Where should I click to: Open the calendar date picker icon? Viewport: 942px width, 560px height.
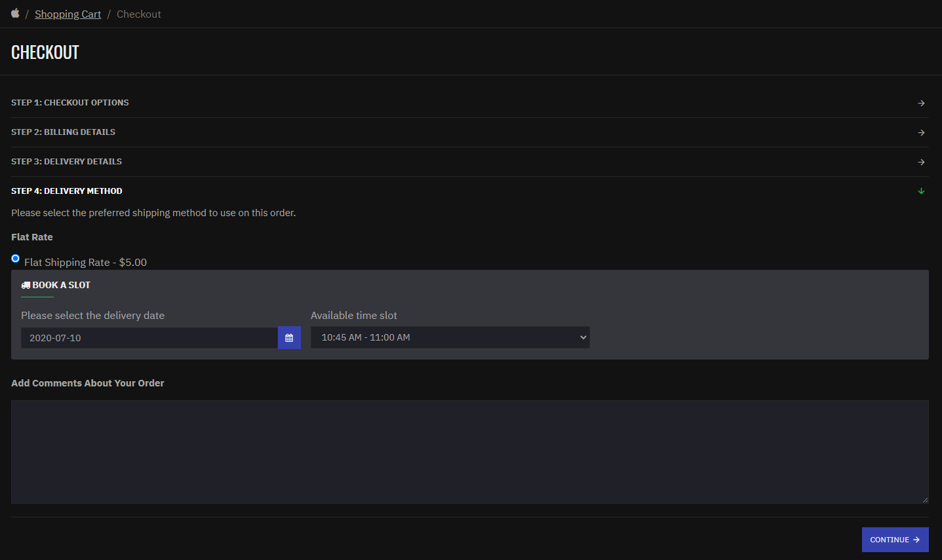pos(289,338)
